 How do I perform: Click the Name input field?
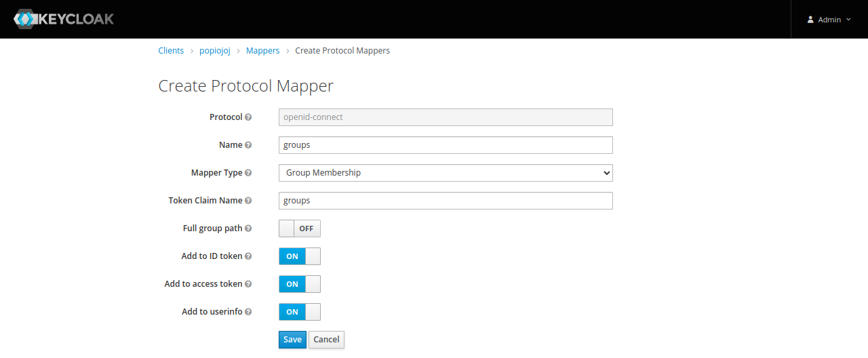(446, 145)
